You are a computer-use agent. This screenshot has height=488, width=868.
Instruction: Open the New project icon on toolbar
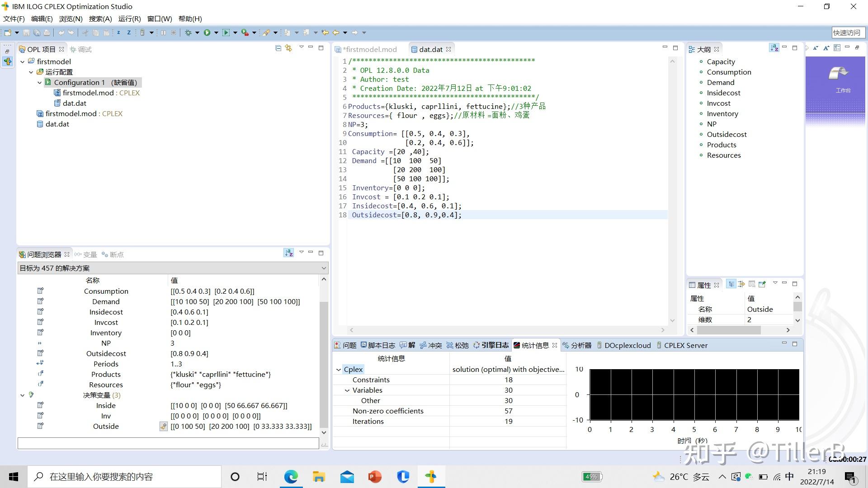click(8, 33)
